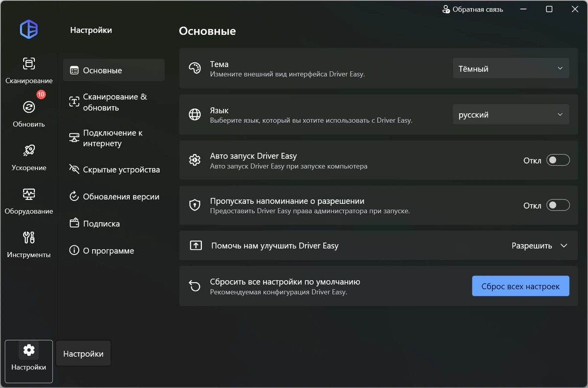
Task: Click the Настройки gear icon
Action: pyautogui.click(x=29, y=350)
